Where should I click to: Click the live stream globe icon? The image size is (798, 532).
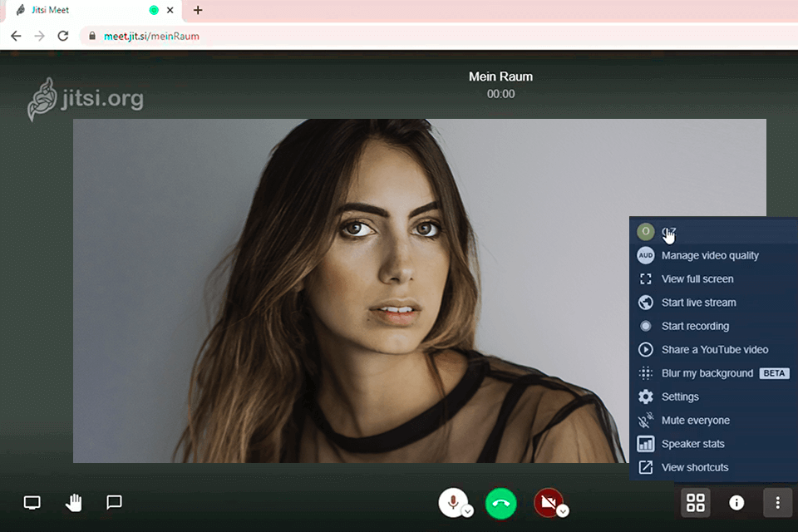point(645,303)
